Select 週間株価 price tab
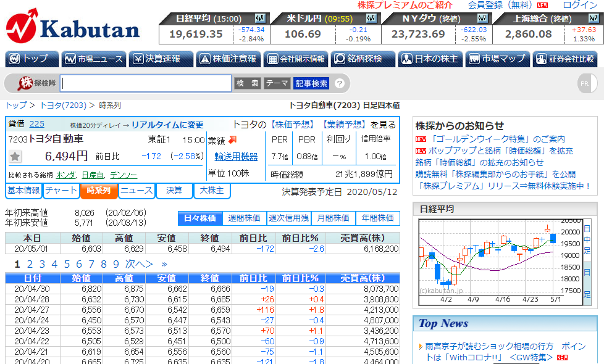This screenshot has height=364, width=604. [x=244, y=218]
